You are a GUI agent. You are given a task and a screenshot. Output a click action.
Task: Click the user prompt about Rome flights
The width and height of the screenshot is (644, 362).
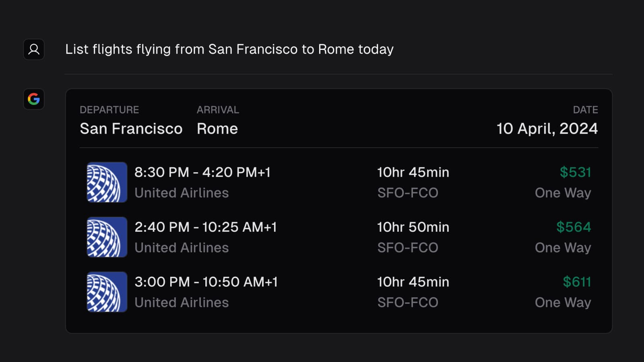coord(229,49)
